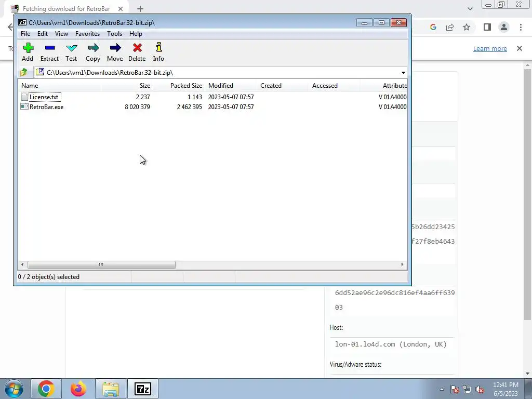
Task: Dismiss the Chrome info bar
Action: 520,48
